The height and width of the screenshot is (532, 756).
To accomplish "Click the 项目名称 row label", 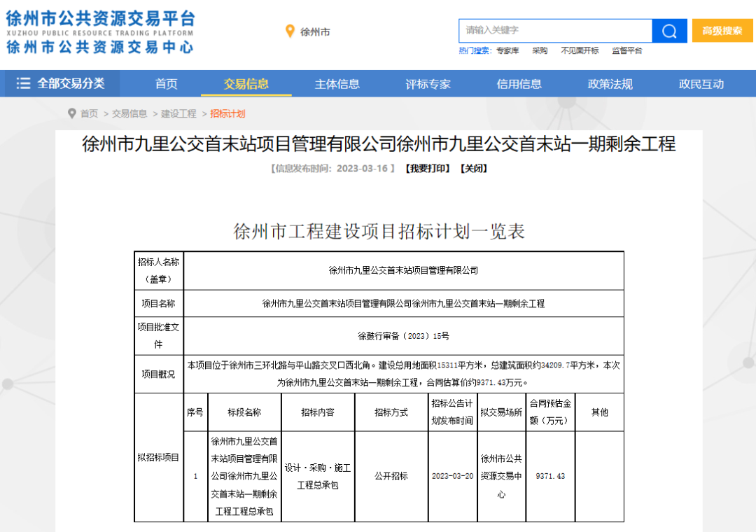I will pyautogui.click(x=159, y=303).
